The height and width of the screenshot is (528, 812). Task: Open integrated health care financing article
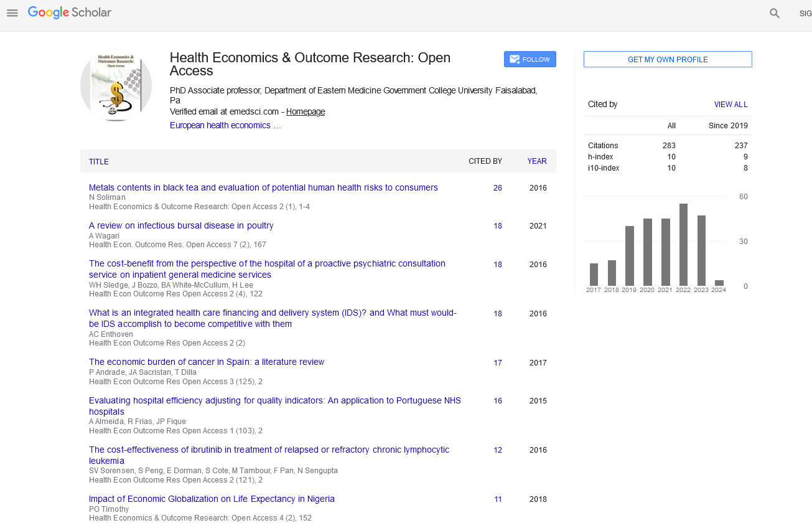tap(273, 318)
